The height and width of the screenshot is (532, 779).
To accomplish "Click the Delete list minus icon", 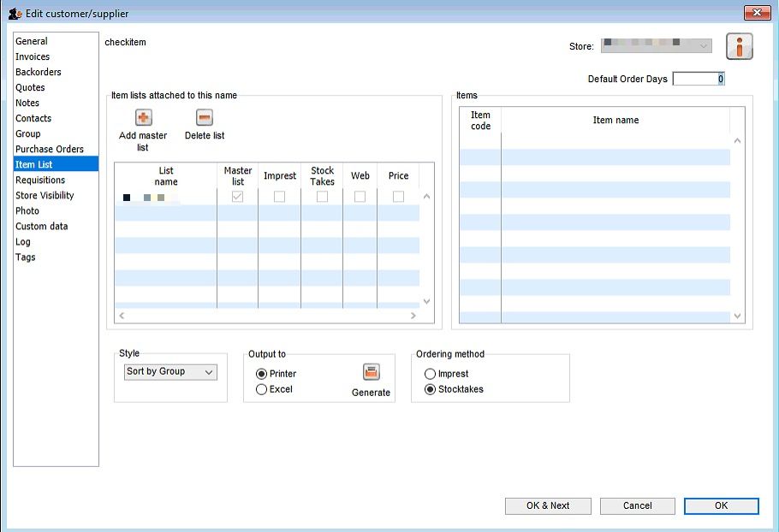I will (204, 118).
